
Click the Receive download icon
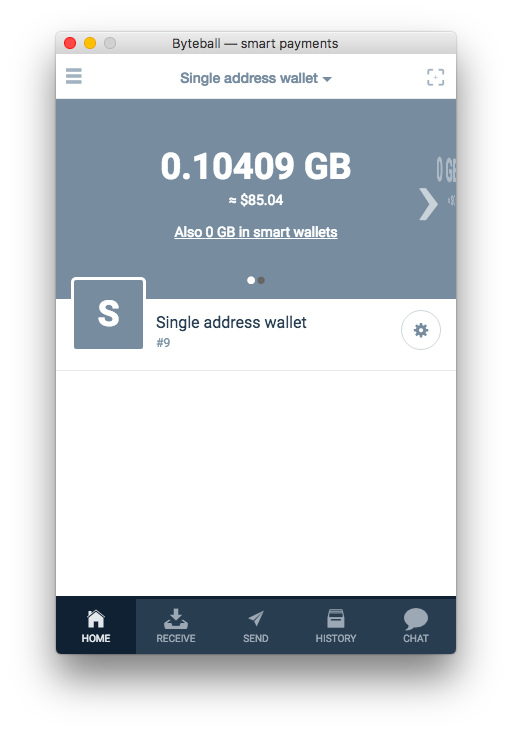click(176, 619)
